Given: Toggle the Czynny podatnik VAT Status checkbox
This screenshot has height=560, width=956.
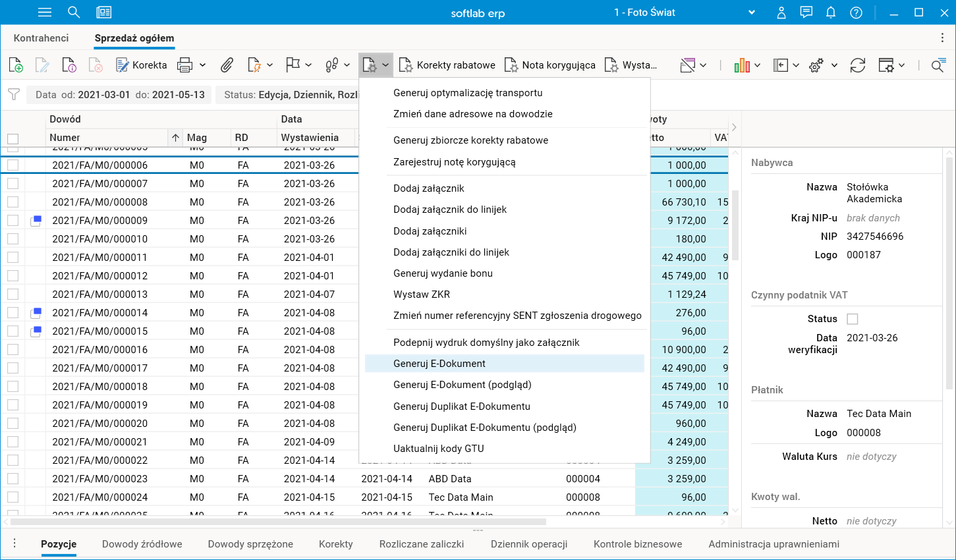Looking at the screenshot, I should pos(852,319).
